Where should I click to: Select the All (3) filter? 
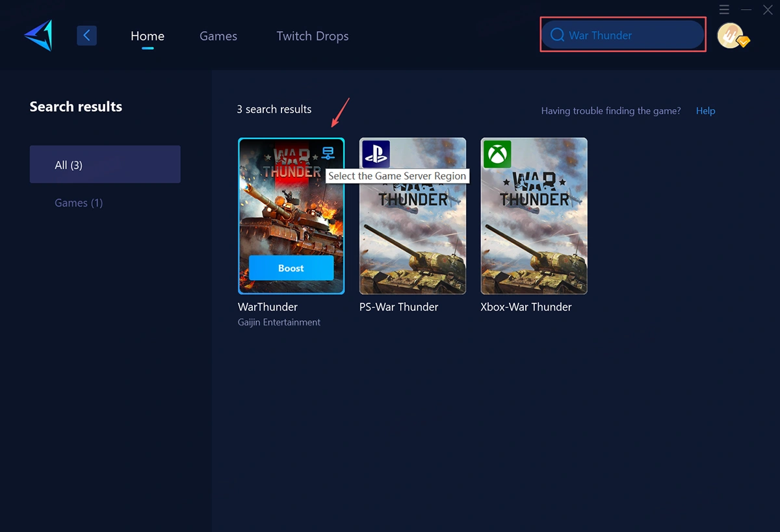point(105,164)
